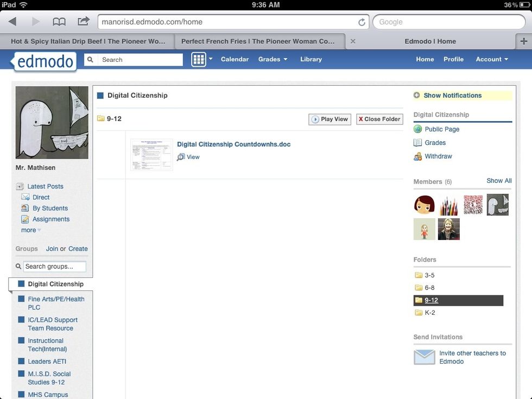This screenshot has height=399, width=532.
Task: Click Show Notifications
Action: [x=452, y=96]
